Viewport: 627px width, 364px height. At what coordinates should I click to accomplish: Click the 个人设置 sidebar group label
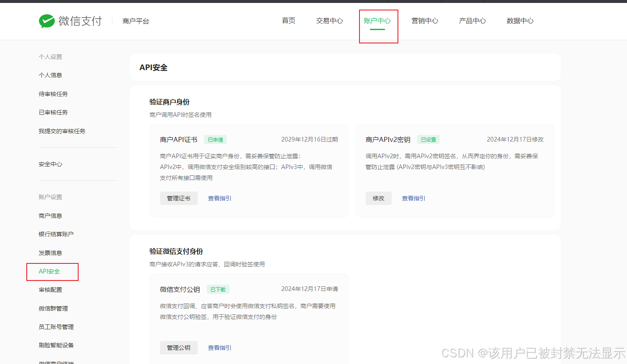point(51,57)
